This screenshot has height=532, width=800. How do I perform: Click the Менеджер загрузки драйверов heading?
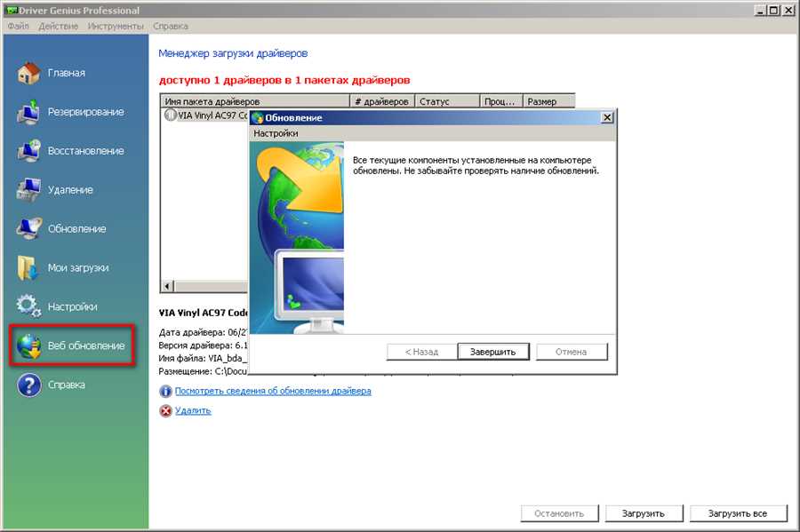click(x=233, y=53)
